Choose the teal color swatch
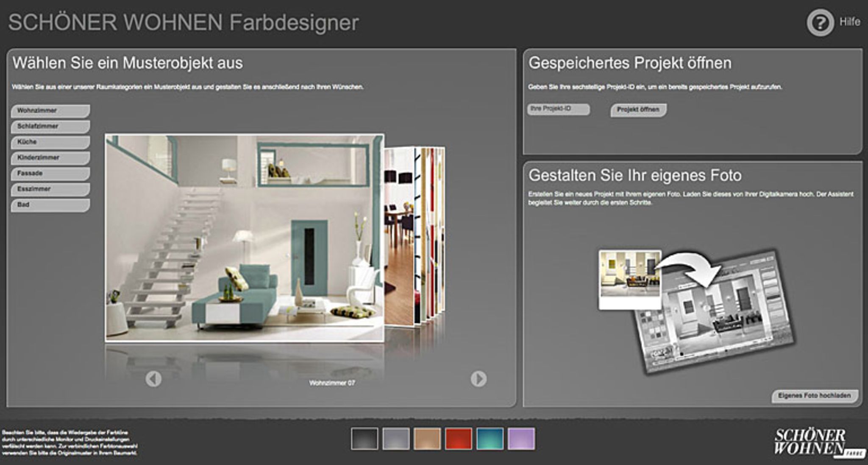 coord(490,439)
